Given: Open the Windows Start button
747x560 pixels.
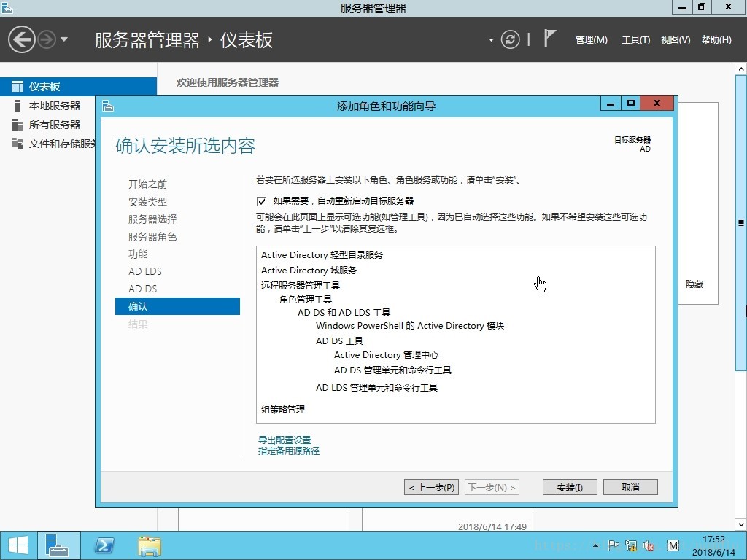Looking at the screenshot, I should 18,545.
